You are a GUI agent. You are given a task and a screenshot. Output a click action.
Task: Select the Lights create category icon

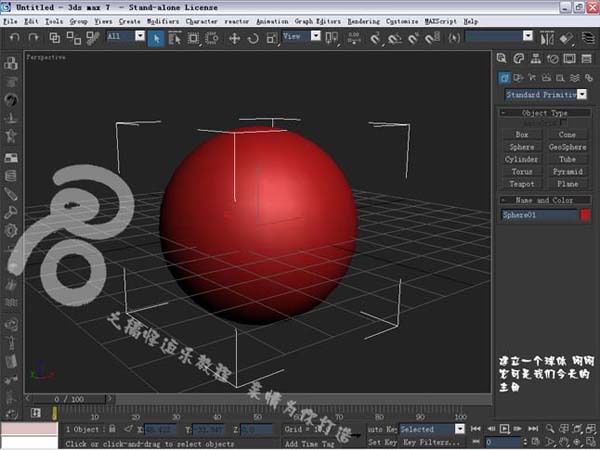[532, 78]
